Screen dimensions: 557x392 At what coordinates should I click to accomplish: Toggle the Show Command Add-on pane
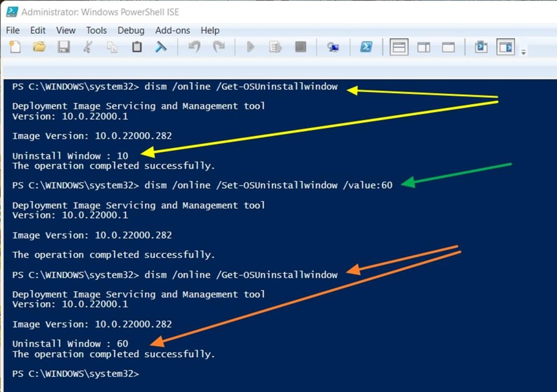[x=506, y=47]
